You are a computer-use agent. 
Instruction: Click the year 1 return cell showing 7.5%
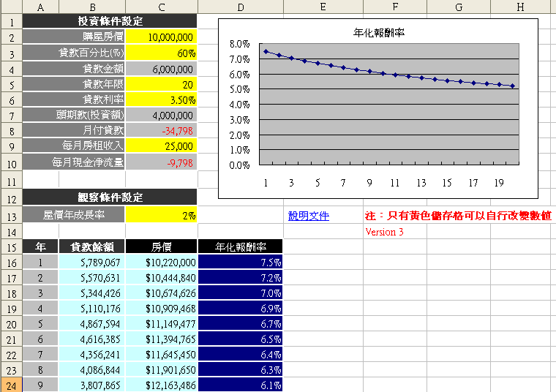click(x=240, y=262)
